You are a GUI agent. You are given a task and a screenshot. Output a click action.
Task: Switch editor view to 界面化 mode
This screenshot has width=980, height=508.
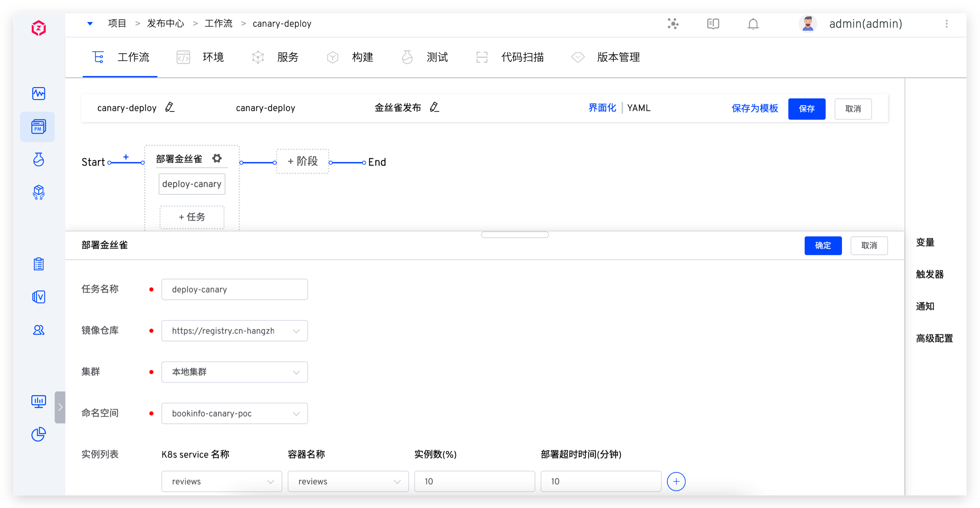point(602,108)
